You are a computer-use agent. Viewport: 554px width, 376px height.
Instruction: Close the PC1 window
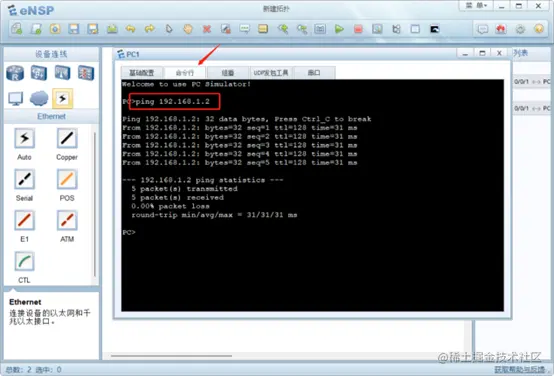(499, 53)
